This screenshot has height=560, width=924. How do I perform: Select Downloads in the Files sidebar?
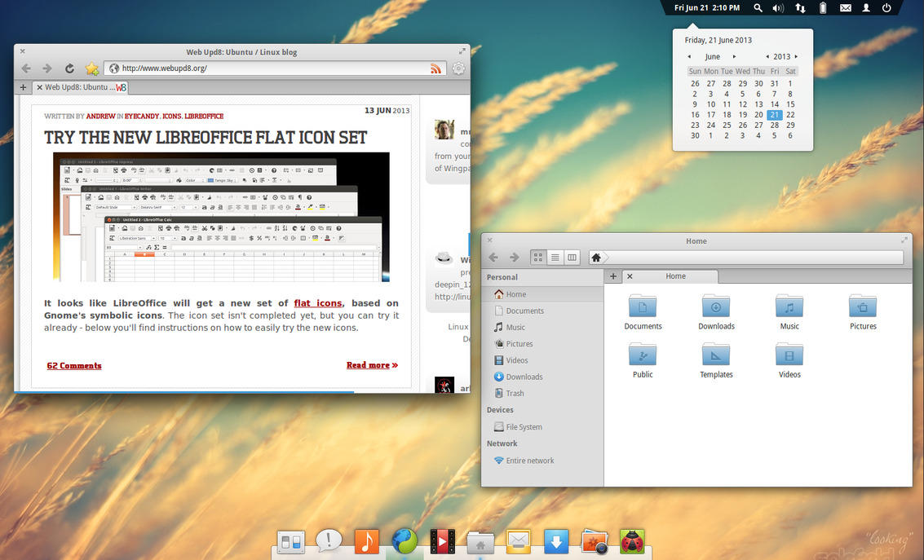542,377
